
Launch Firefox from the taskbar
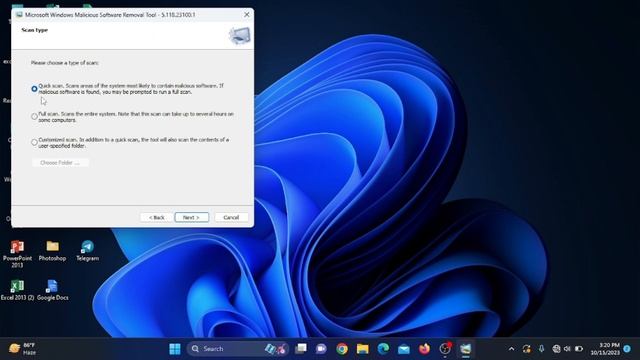(424, 349)
